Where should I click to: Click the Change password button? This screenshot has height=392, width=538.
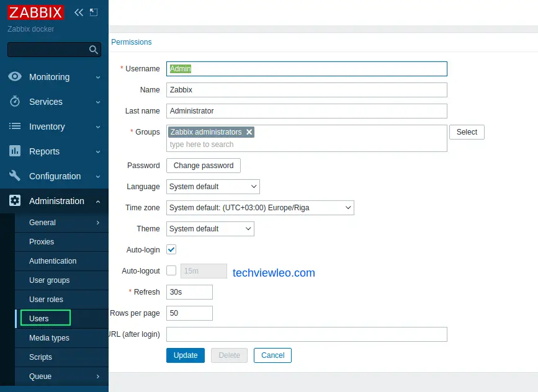pyautogui.click(x=204, y=166)
